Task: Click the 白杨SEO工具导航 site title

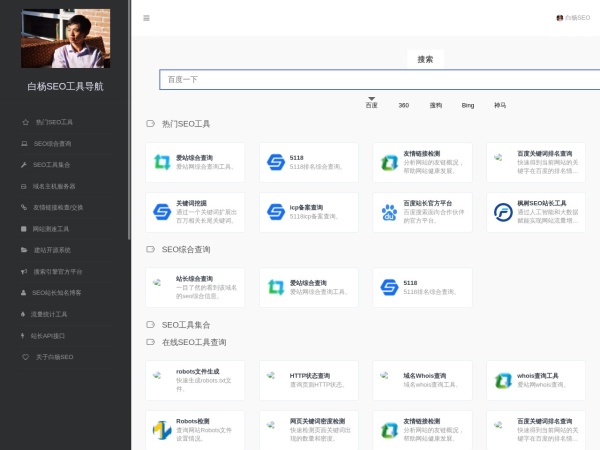Action: (65, 86)
